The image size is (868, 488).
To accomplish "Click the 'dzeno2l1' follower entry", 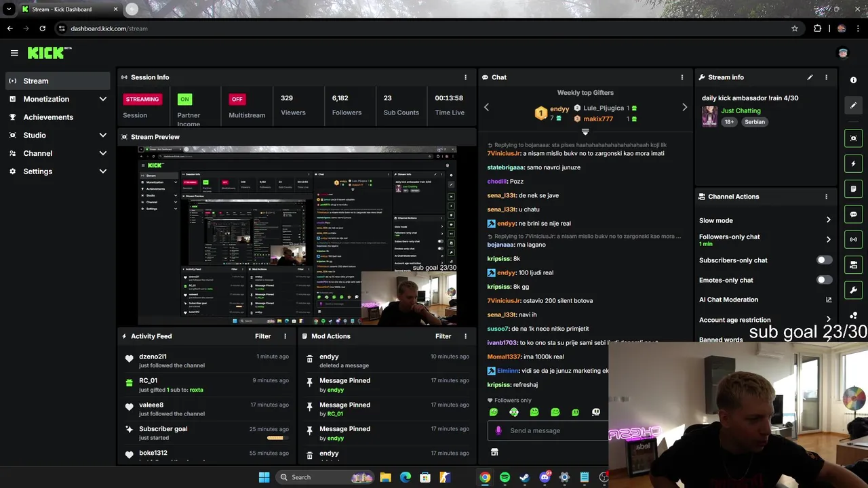I will (x=207, y=361).
